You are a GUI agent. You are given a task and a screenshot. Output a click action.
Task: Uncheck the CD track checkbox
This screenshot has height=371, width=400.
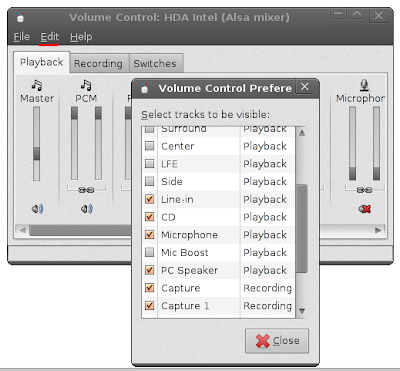[150, 217]
